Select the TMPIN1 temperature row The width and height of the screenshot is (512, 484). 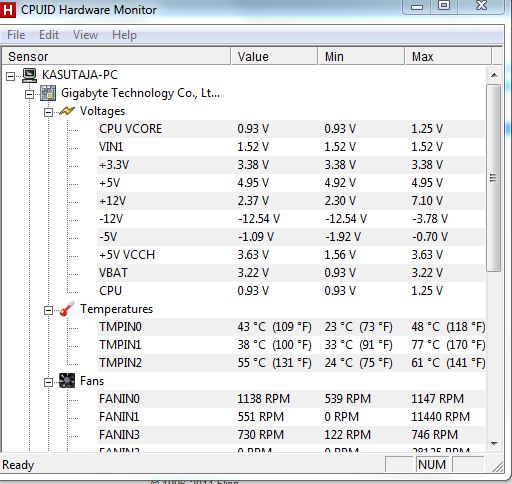(x=291, y=345)
